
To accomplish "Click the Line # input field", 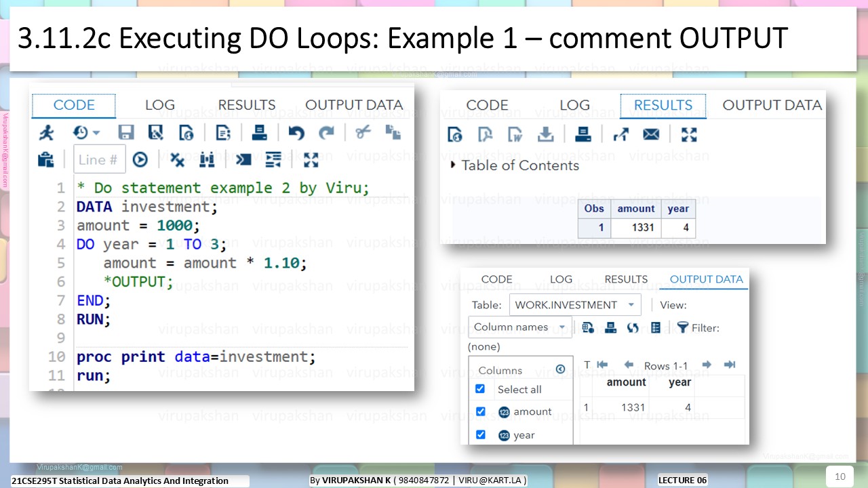I will [x=100, y=160].
